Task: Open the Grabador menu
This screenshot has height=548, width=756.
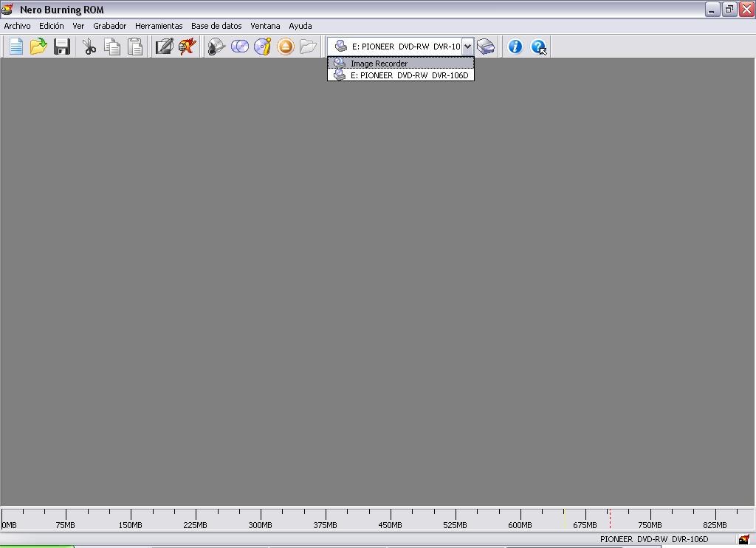Action: click(110, 26)
